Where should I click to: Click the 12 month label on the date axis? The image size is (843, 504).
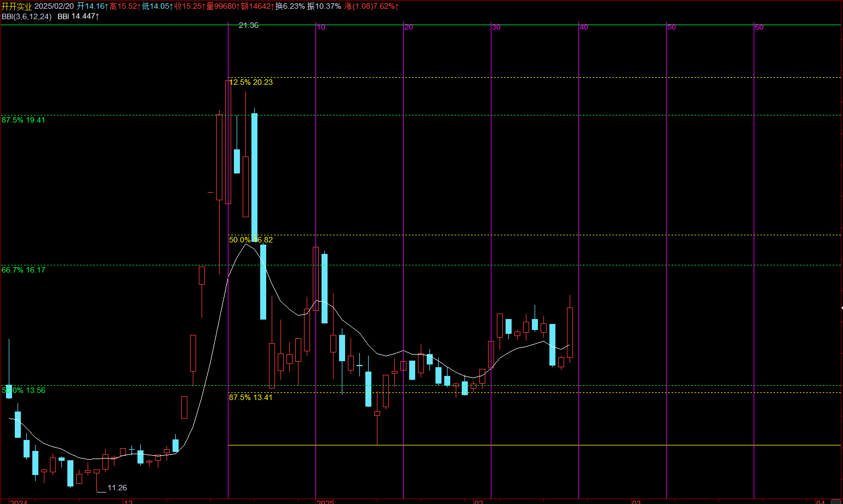(x=128, y=502)
